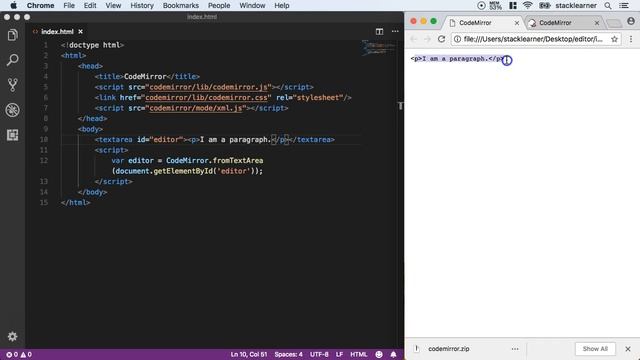Open Source Control view in activity bar

pos(13,85)
